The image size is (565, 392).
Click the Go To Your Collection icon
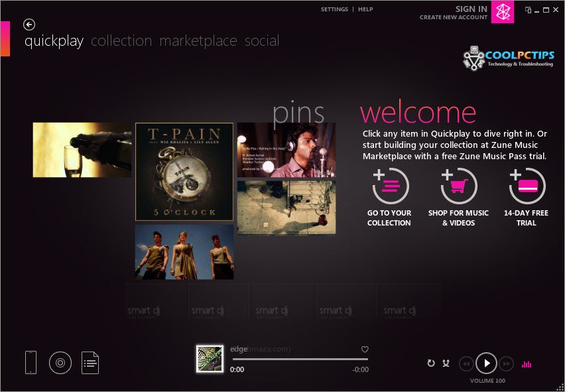[x=390, y=186]
